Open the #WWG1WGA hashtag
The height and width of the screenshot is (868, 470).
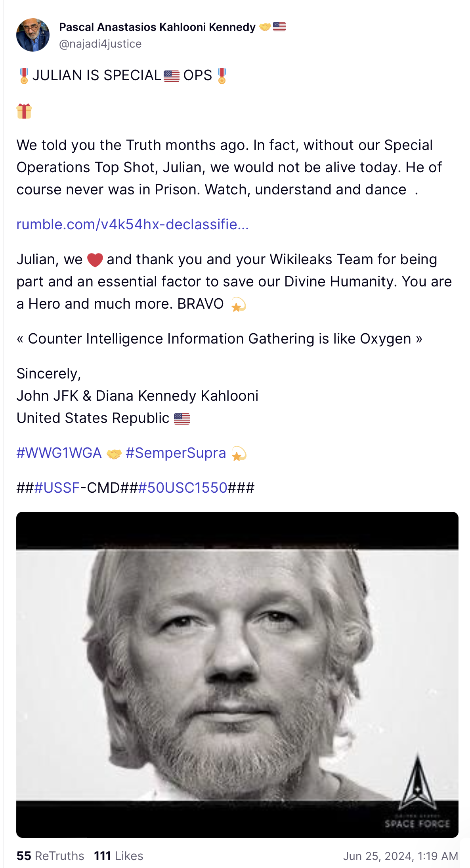click(59, 453)
